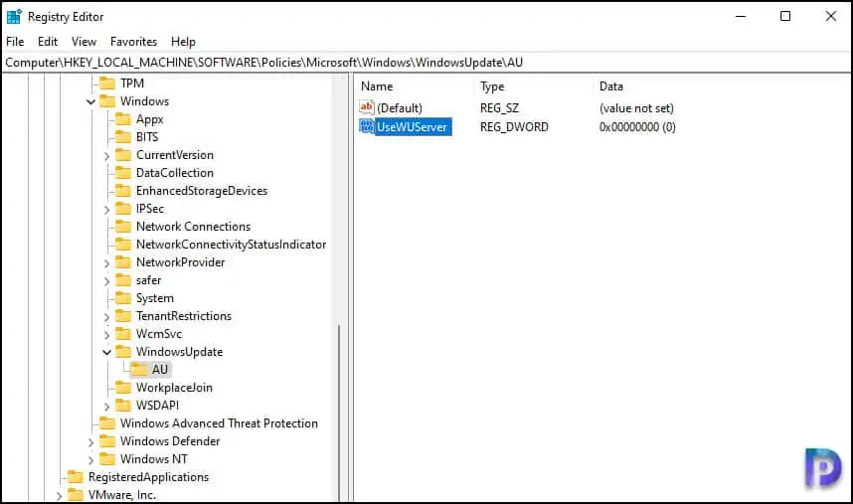This screenshot has width=853, height=504.
Task: Expand the WcmSvc key
Action: (106, 335)
